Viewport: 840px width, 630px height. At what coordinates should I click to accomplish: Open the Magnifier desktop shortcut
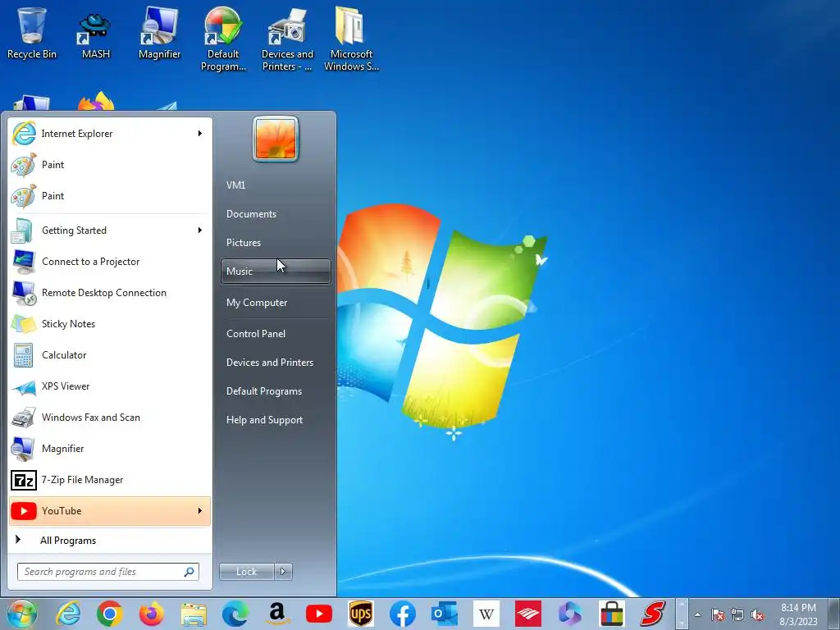click(x=159, y=33)
